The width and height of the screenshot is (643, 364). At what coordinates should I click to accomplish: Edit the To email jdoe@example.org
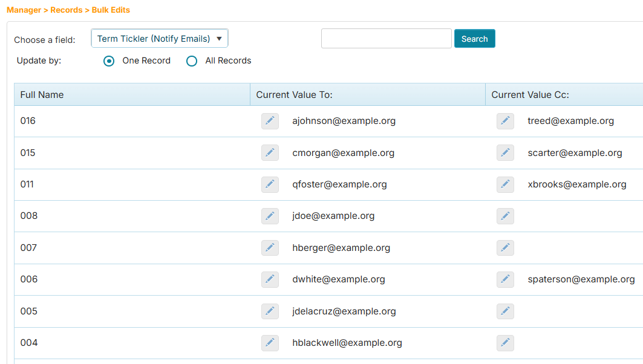tap(270, 216)
